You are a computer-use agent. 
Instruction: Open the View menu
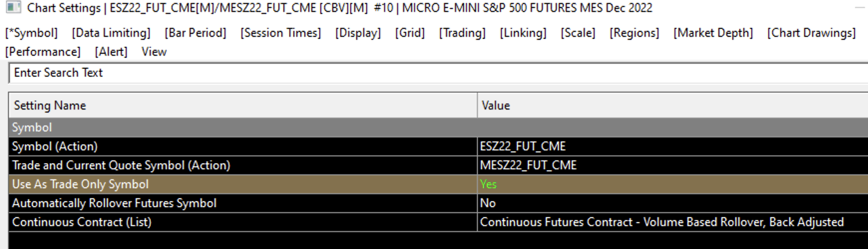click(x=154, y=52)
